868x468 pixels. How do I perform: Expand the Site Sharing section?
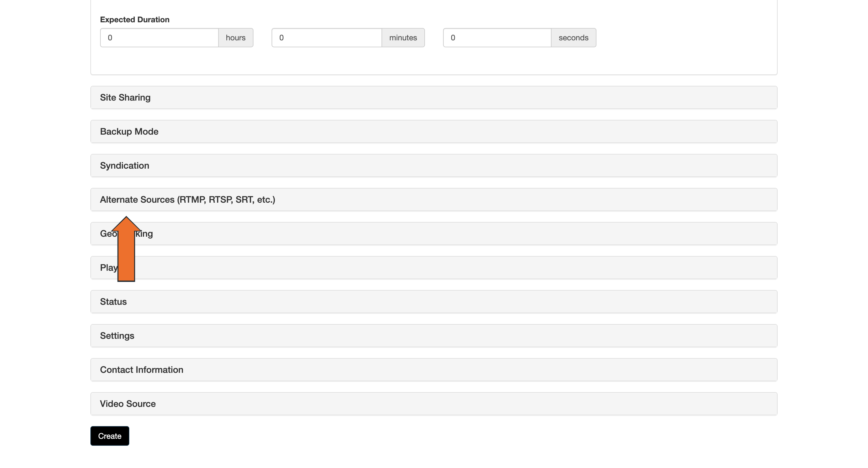pyautogui.click(x=434, y=97)
